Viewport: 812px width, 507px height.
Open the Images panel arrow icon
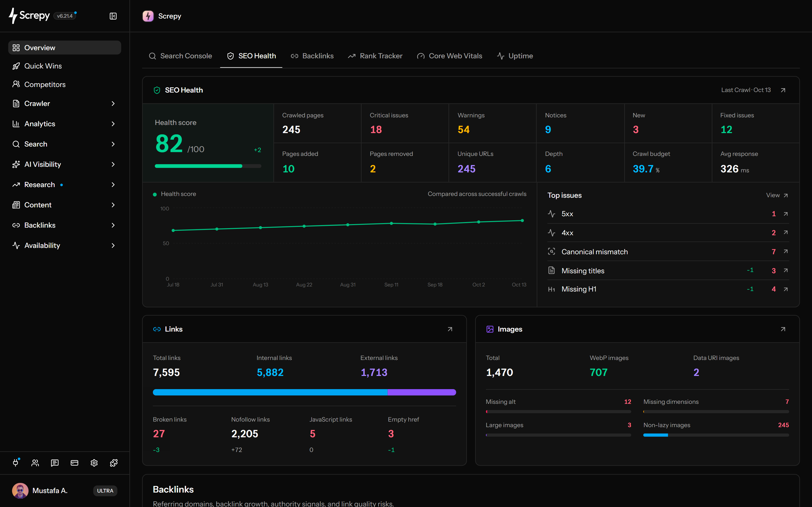coord(783,329)
